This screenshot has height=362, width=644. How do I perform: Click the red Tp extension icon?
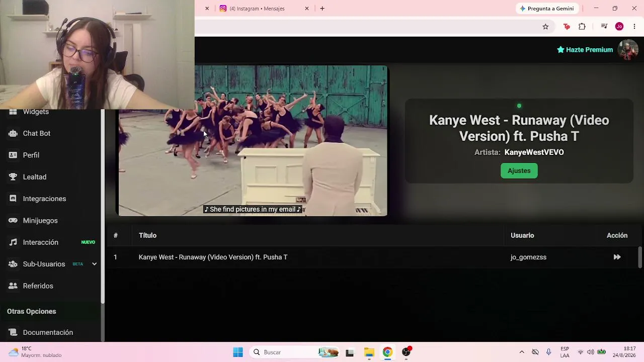point(567,27)
